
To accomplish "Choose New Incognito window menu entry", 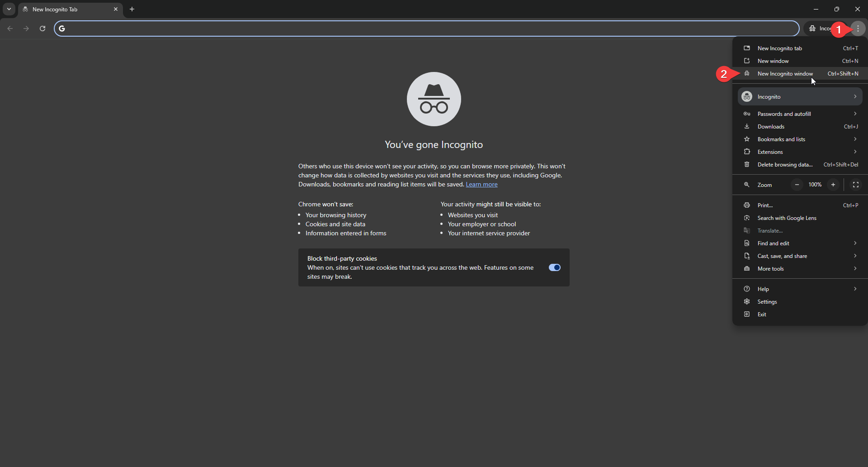I will click(800, 74).
